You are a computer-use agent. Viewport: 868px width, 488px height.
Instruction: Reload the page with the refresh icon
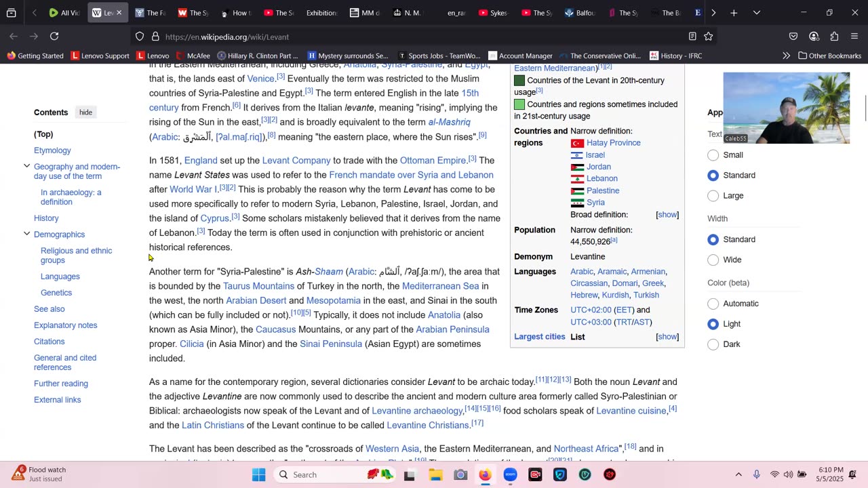(x=54, y=37)
